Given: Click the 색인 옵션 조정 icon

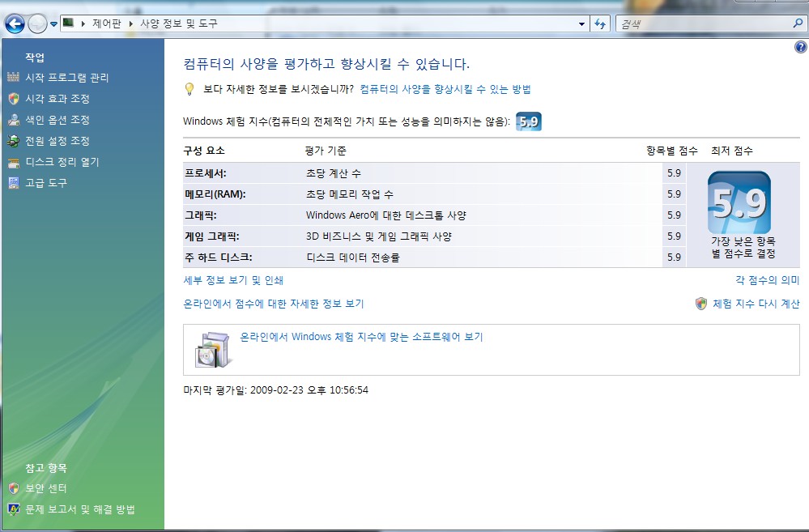Looking at the screenshot, I should click(14, 120).
